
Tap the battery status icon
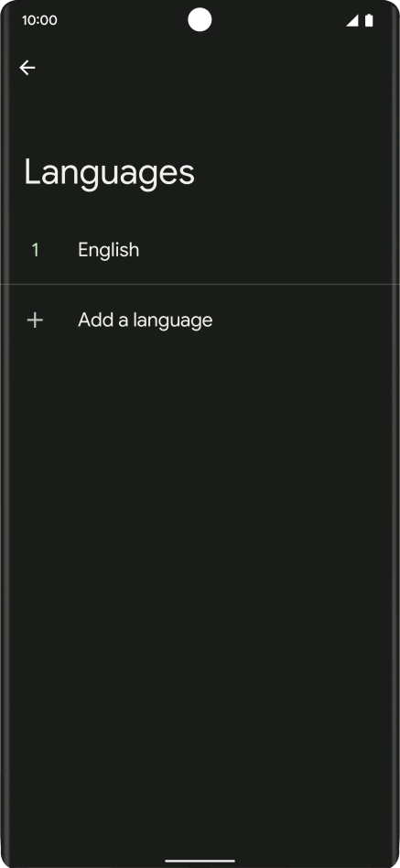pos(369,20)
